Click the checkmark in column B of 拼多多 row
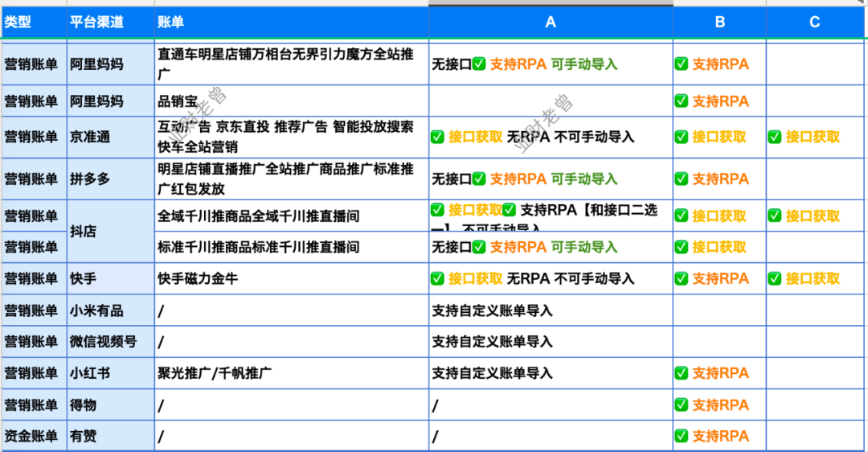 click(x=682, y=179)
